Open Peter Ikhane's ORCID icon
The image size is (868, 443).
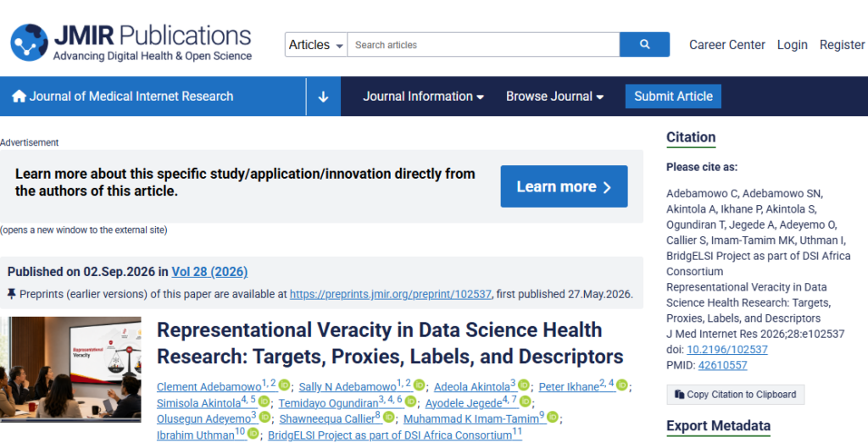coord(622,385)
